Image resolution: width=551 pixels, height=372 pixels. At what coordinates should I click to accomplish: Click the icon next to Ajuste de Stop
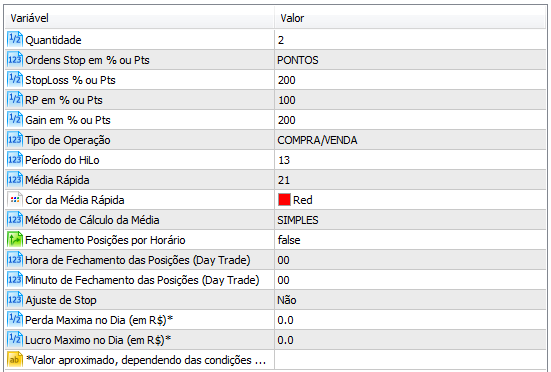pos(15,300)
